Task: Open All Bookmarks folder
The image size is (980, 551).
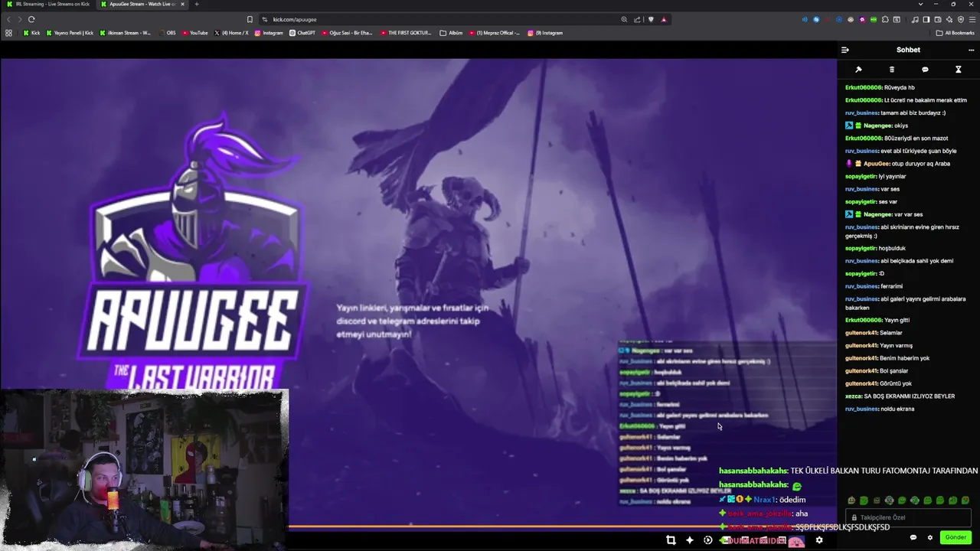Action: [955, 33]
